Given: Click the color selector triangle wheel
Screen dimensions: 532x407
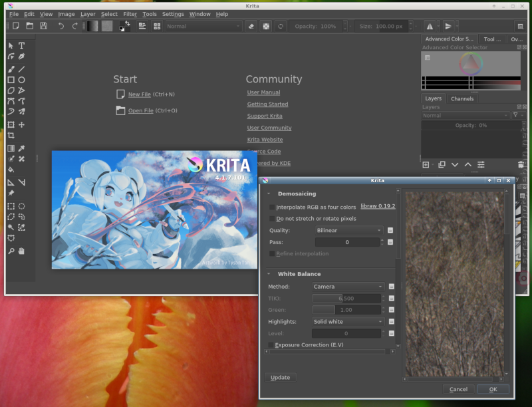Looking at the screenshot, I should (x=471, y=63).
